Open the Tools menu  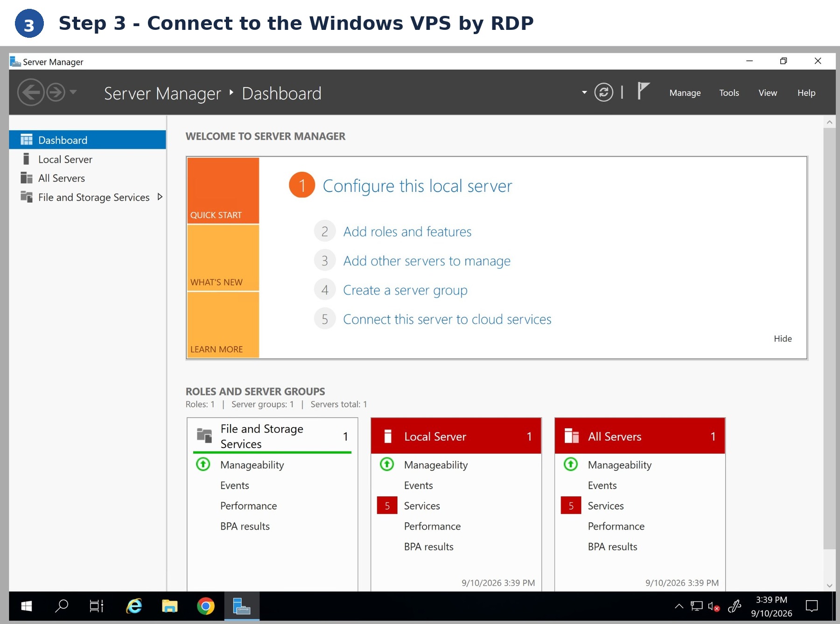(x=729, y=93)
